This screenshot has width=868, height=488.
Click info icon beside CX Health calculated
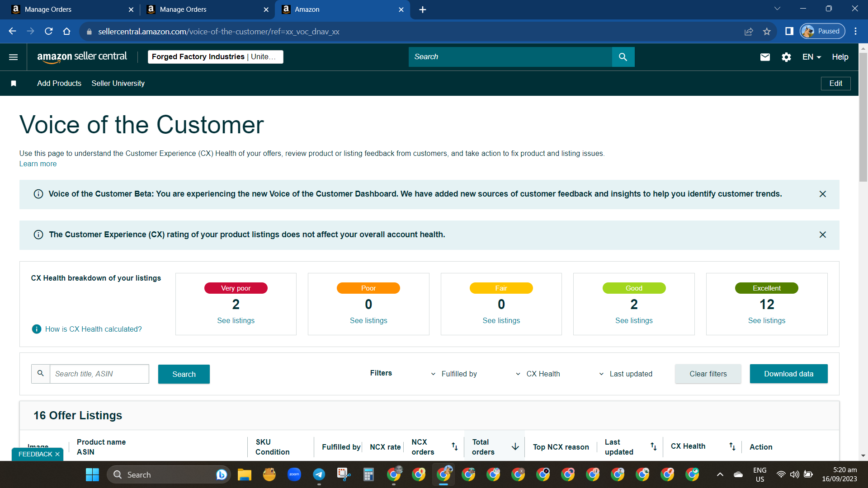point(37,329)
